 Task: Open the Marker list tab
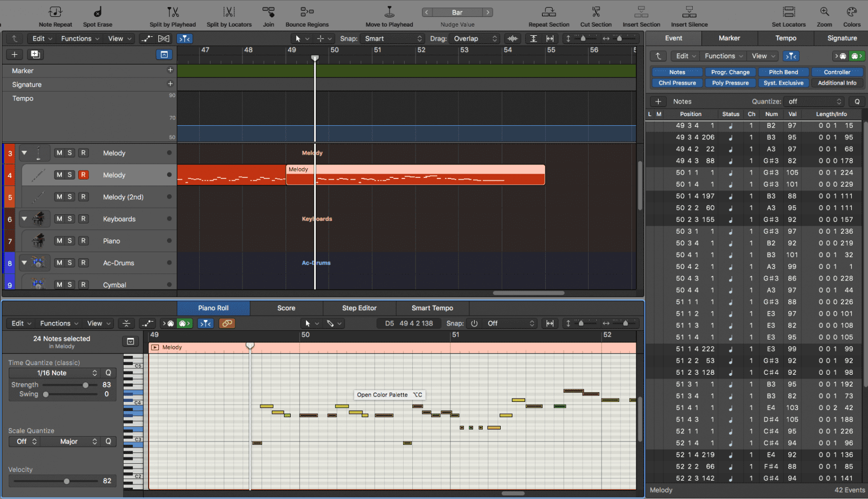(x=730, y=38)
